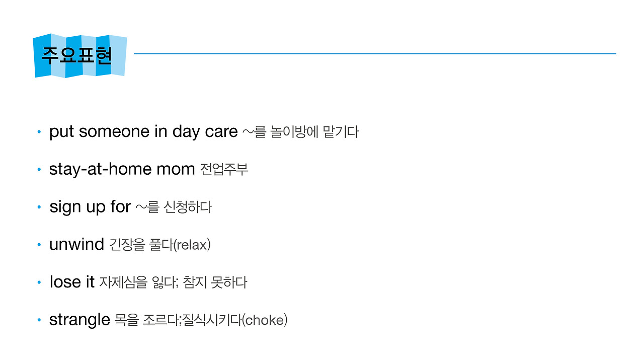The height and width of the screenshot is (359, 644).
Task: Click the Korean word 전업주부
Action: pos(224,169)
